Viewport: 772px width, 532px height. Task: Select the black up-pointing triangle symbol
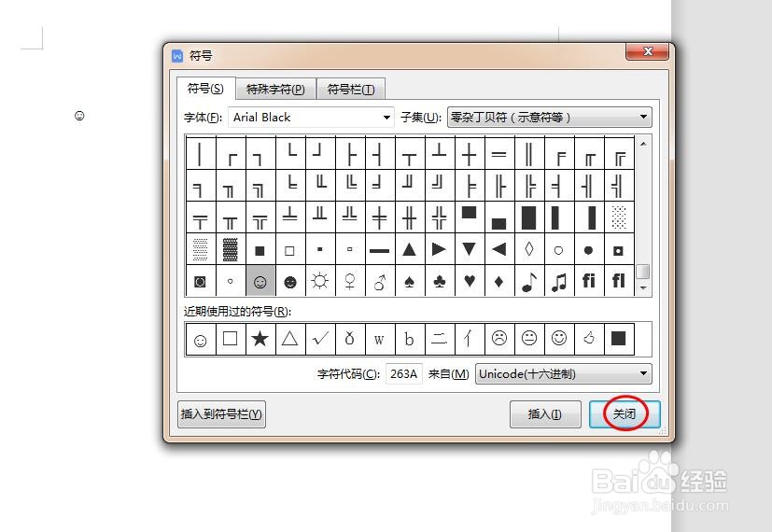point(410,249)
